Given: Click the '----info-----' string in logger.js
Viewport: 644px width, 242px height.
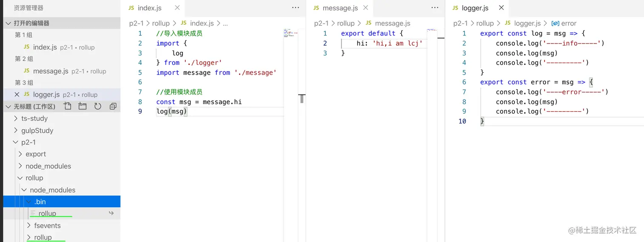Looking at the screenshot, I should pyautogui.click(x=572, y=43).
